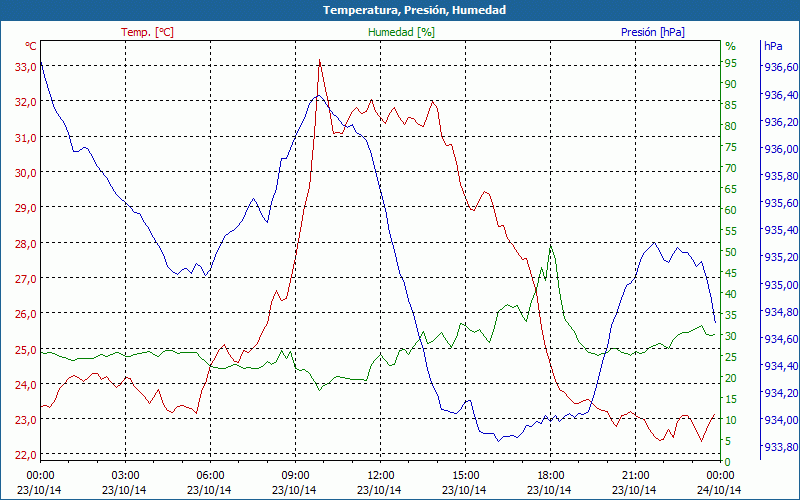Click the 933,80 pressure axis value

780,447
